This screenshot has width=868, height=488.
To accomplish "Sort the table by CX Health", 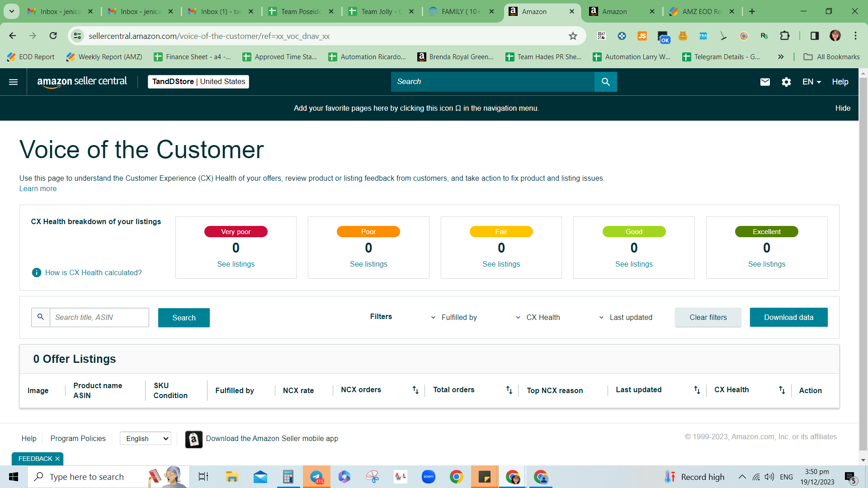I will tap(782, 390).
